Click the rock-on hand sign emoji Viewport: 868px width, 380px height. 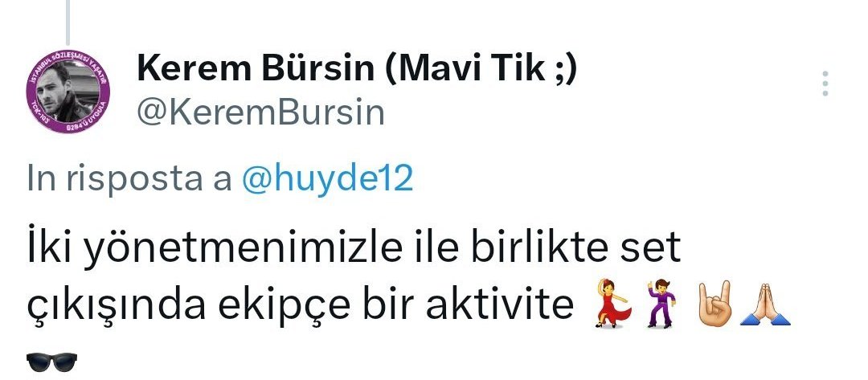715,303
